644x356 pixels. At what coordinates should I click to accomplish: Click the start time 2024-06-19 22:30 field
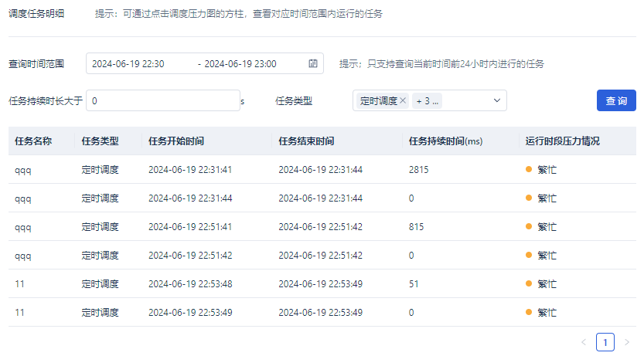[x=128, y=63]
